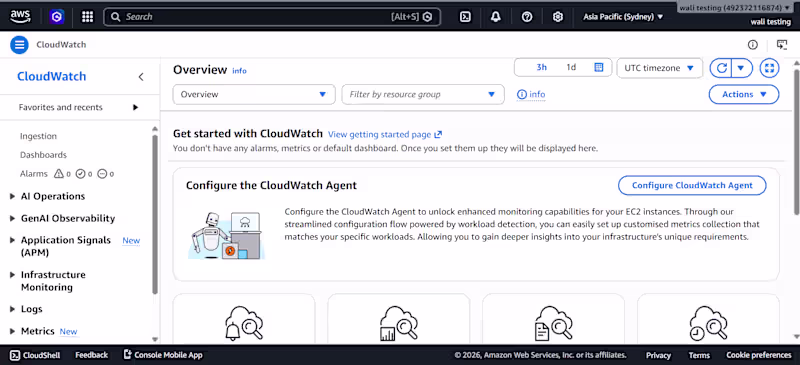800x365 pixels.
Task: Open the purple hexagon console icon
Action: [57, 17]
